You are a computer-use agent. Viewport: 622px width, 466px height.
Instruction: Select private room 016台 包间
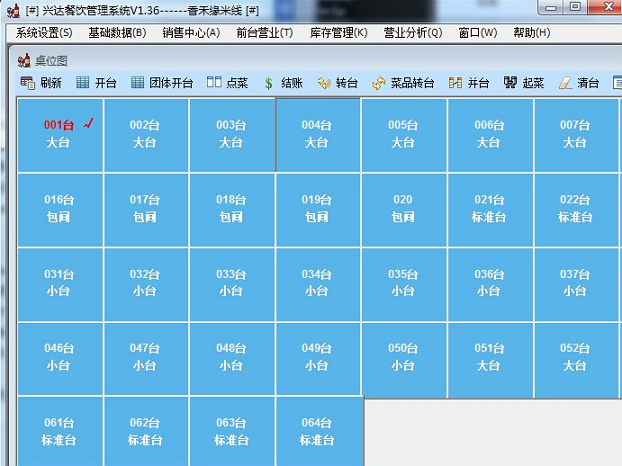point(60,210)
